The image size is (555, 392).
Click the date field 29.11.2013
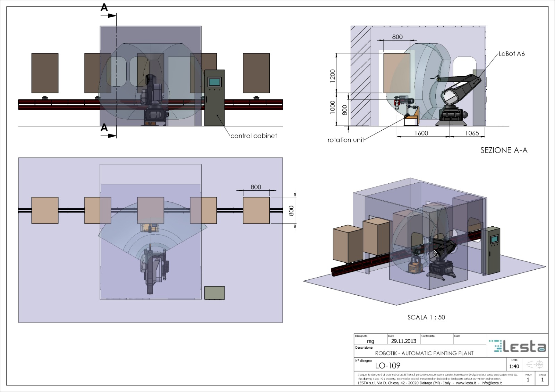pyautogui.click(x=403, y=341)
